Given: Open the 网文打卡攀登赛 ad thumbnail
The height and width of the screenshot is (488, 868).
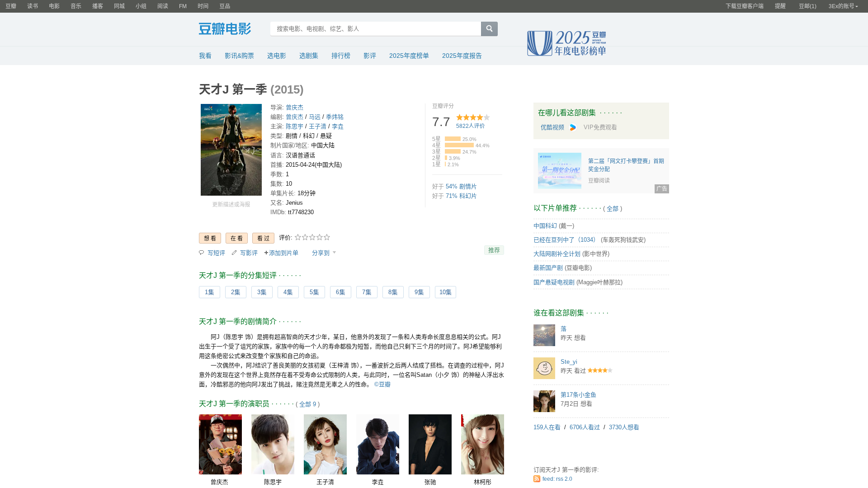Looking at the screenshot, I should click(x=560, y=171).
